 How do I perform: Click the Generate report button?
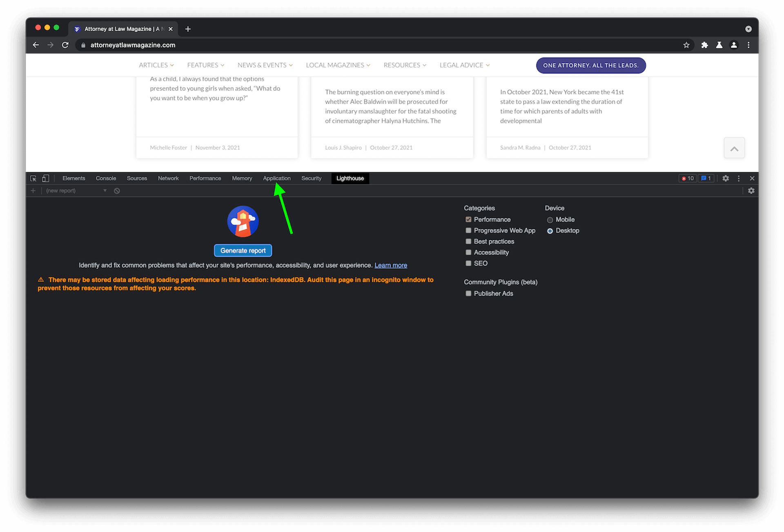pos(243,251)
